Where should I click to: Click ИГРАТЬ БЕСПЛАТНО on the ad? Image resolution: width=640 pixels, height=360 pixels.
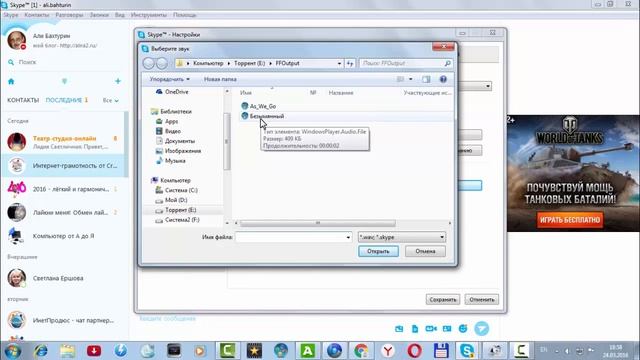click(570, 220)
